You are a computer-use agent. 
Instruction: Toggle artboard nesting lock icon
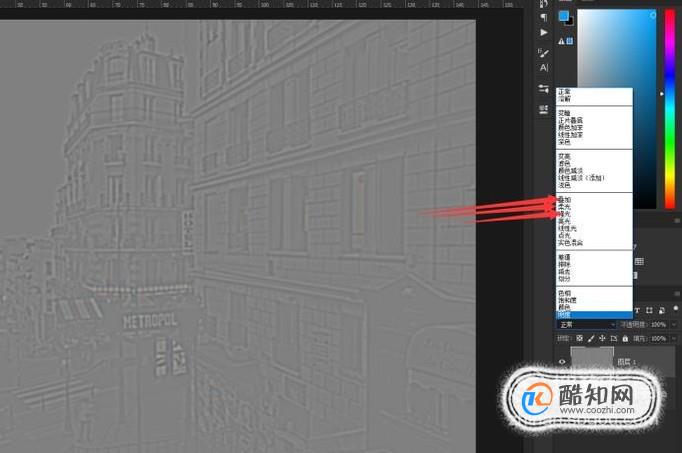coord(614,338)
